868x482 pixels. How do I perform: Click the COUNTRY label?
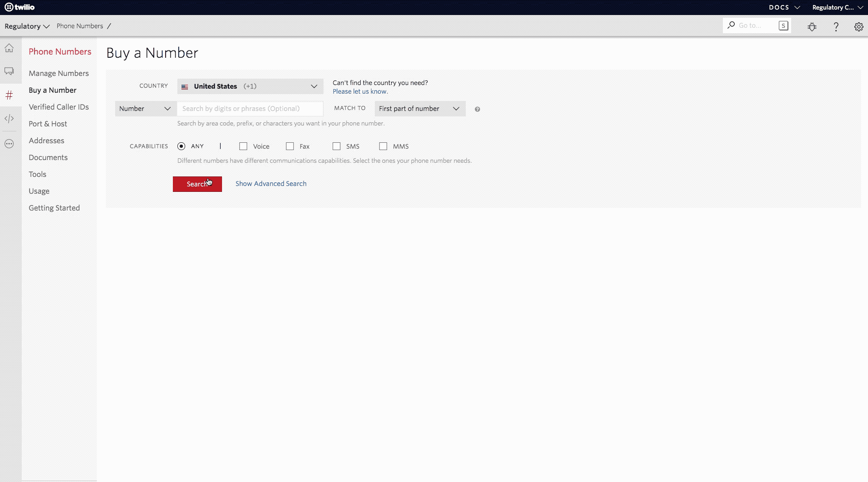click(x=154, y=85)
